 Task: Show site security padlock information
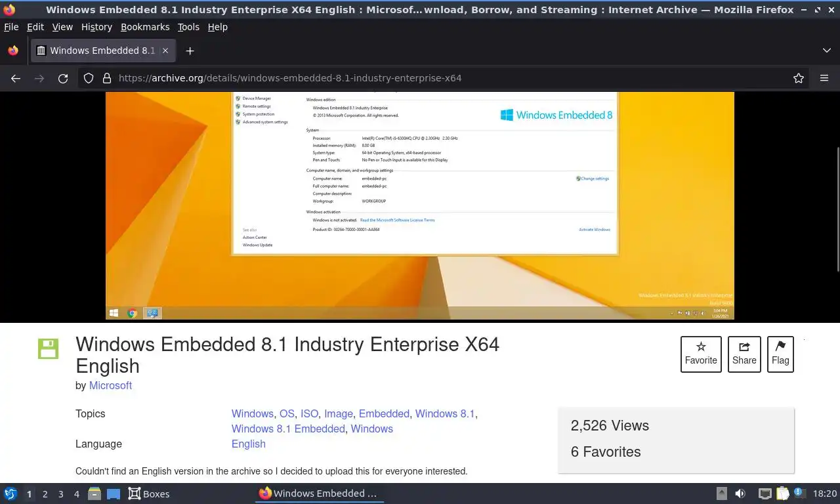tap(107, 78)
